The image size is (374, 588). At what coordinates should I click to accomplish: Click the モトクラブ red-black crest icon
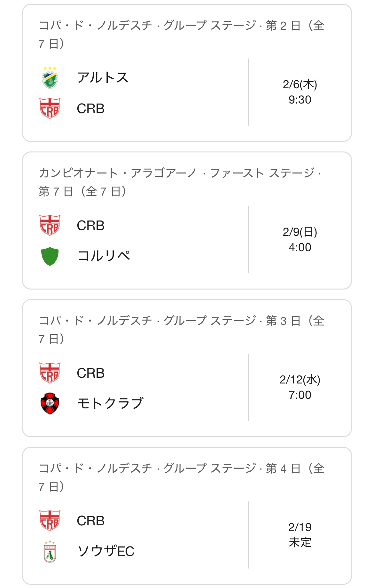click(50, 404)
